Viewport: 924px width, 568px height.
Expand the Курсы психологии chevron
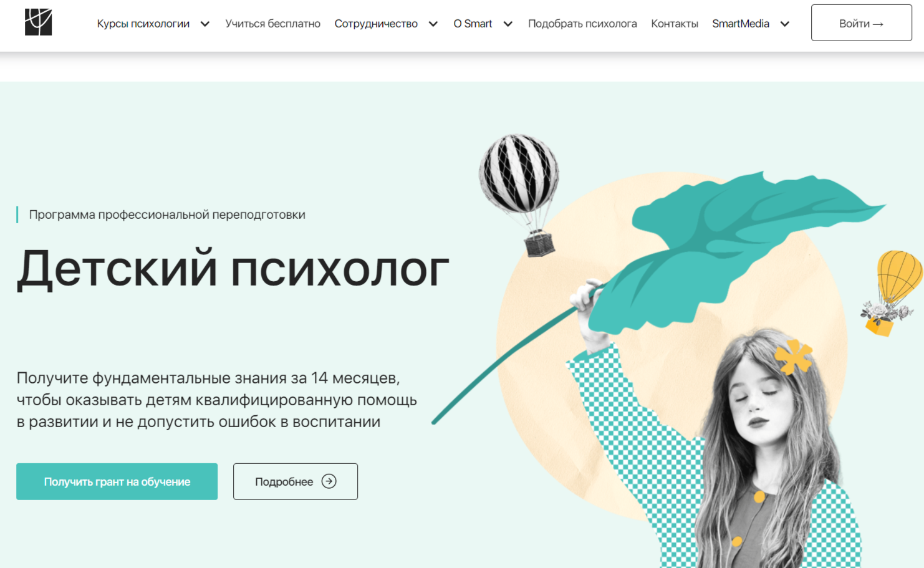tap(205, 24)
